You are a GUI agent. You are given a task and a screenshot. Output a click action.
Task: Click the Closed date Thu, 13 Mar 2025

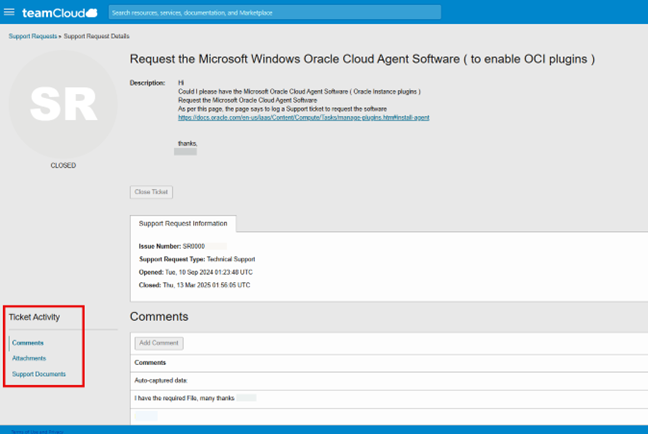207,285
